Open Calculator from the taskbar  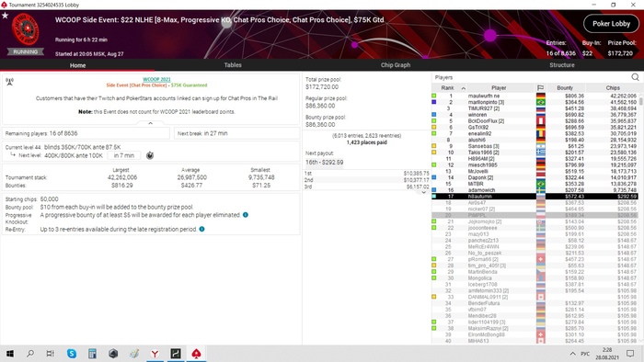pyautogui.click(x=92, y=354)
